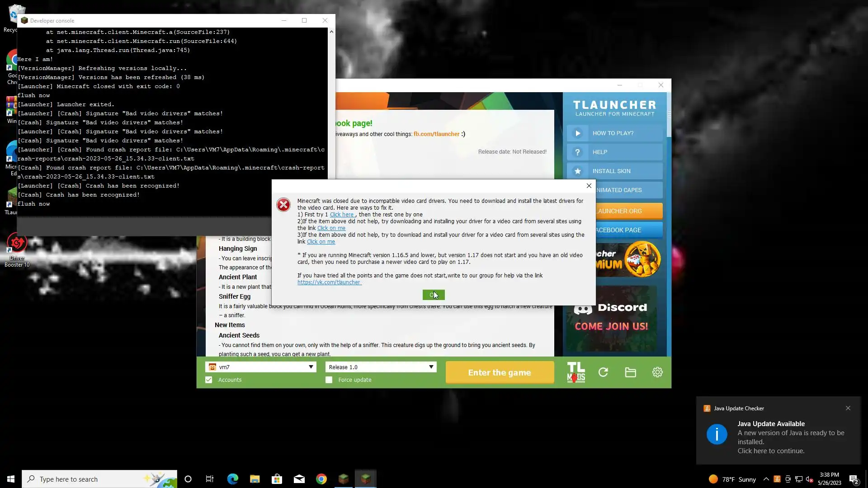Click the Windows taskbar search box
This screenshot has width=868, height=488.
pyautogui.click(x=90, y=479)
